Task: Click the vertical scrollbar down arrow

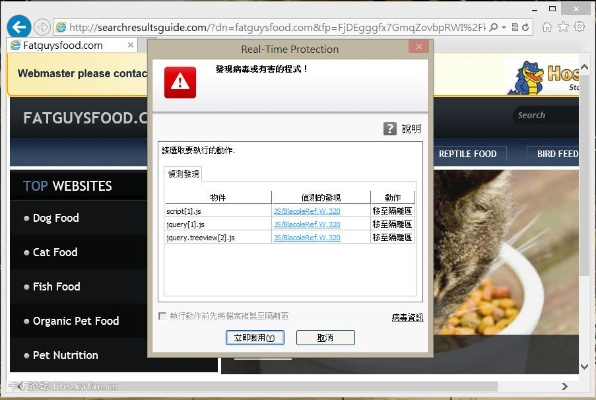Action: [585, 367]
